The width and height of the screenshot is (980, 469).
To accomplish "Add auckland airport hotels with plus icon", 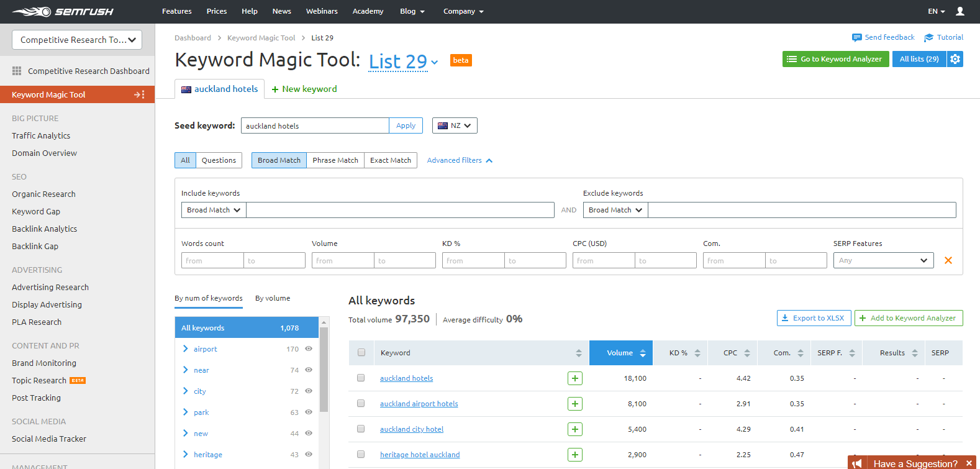I will click(x=575, y=404).
